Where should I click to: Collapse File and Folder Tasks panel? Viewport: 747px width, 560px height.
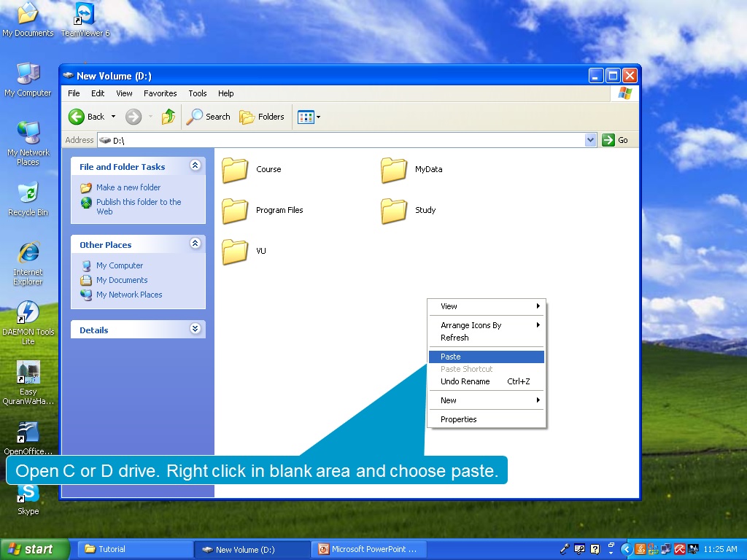click(x=195, y=166)
